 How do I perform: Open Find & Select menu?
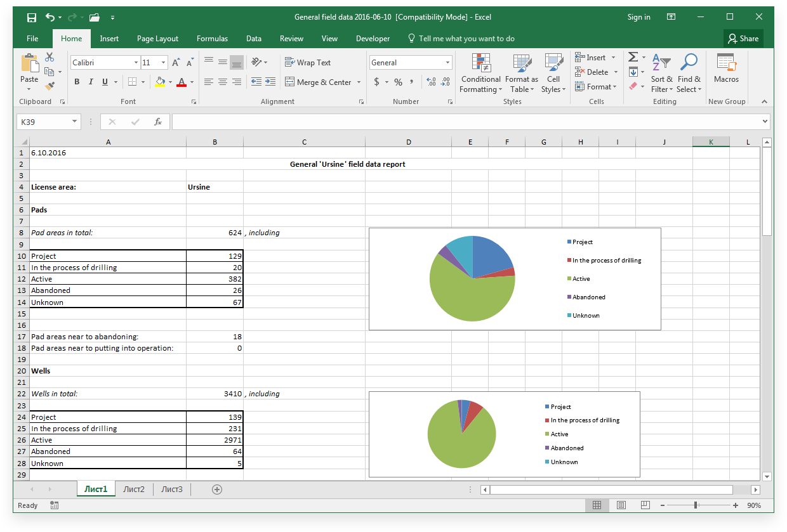point(689,74)
